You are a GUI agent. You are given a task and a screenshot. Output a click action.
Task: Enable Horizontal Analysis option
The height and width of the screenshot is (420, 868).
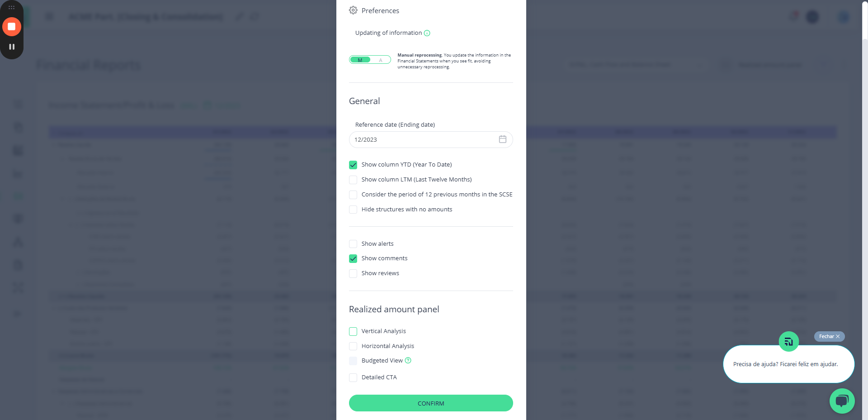tap(353, 346)
